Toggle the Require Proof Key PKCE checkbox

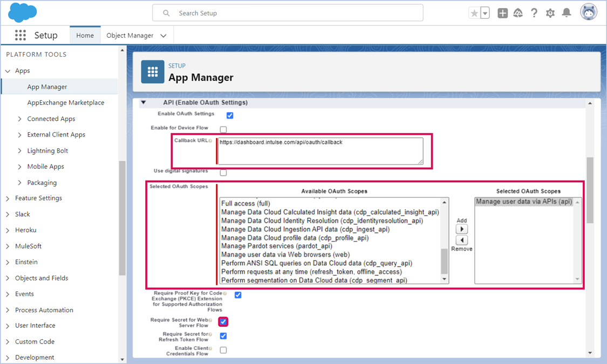[238, 295]
